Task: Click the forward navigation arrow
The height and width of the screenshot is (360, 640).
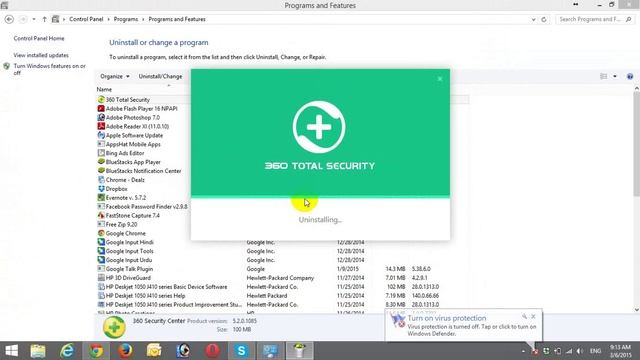Action: point(23,19)
